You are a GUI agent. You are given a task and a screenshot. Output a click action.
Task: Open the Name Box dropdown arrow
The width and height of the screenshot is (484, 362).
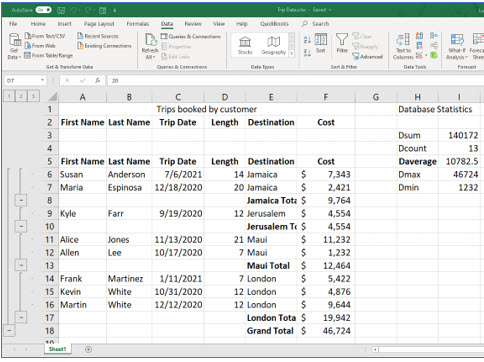(x=43, y=80)
